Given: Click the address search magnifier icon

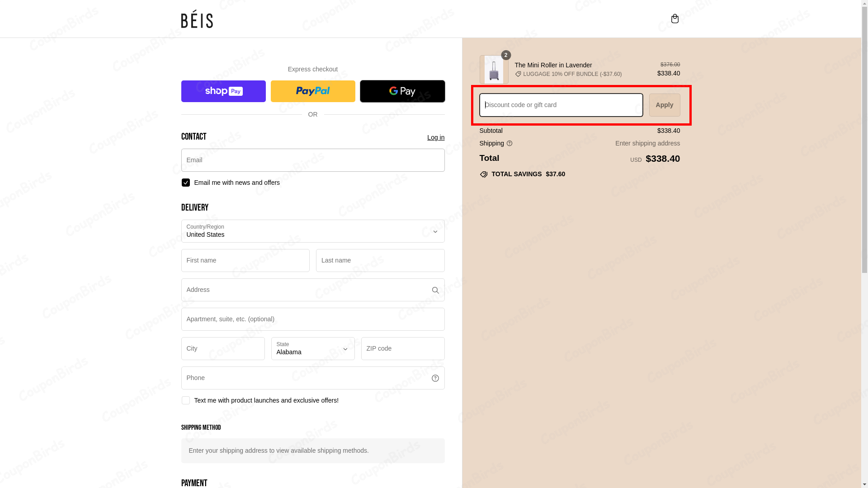Looking at the screenshot, I should coord(435,290).
